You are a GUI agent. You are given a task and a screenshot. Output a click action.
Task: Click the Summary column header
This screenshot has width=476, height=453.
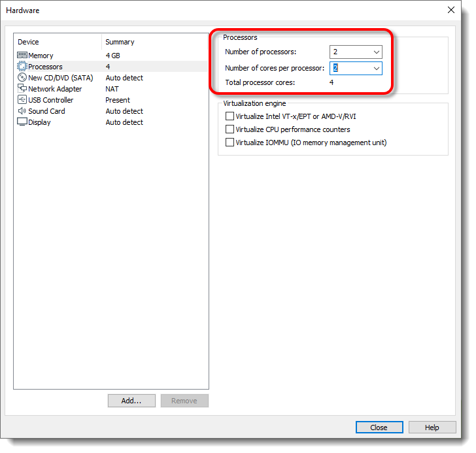tap(120, 42)
